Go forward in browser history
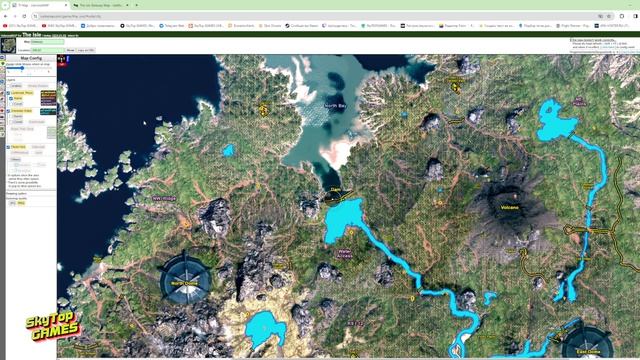The image size is (640, 360). click(x=15, y=16)
